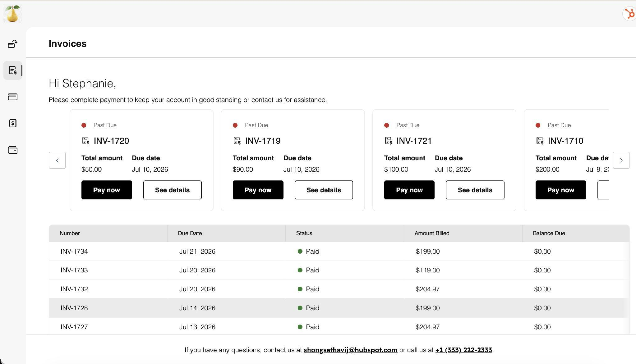Click the $200.00 total amount on INV-1710
The image size is (636, 364).
[547, 169]
